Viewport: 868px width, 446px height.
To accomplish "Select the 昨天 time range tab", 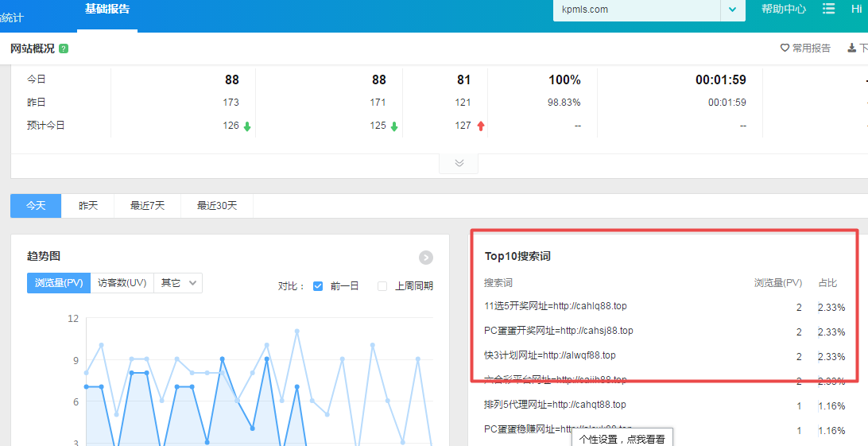I will [88, 206].
